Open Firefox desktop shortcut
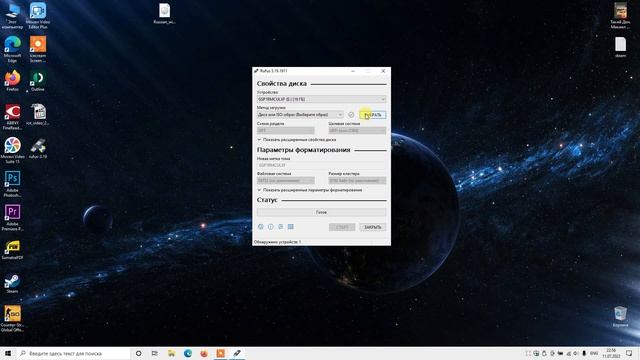Viewport: 640px width, 360px height. click(x=12, y=80)
